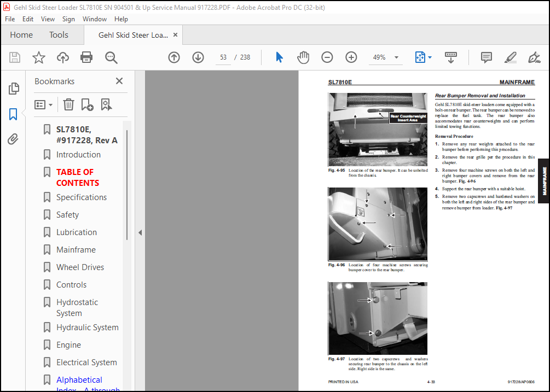Jump to Mainframe bookmark
Screen dimensions: 550x392
point(76,250)
